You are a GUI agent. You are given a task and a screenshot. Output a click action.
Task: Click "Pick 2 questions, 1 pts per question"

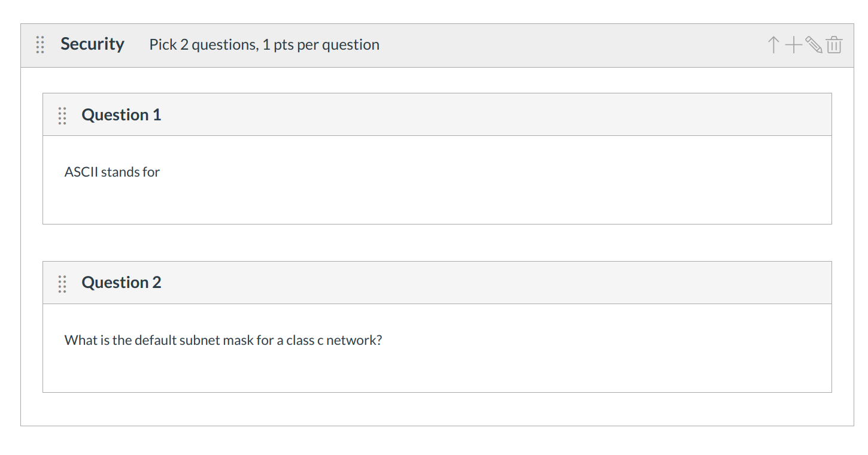pos(264,45)
